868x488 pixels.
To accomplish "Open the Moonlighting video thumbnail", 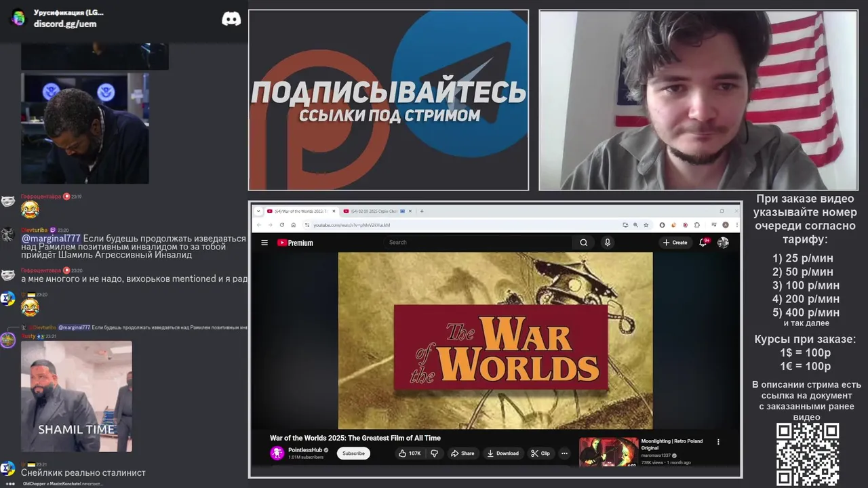I will 608,452.
